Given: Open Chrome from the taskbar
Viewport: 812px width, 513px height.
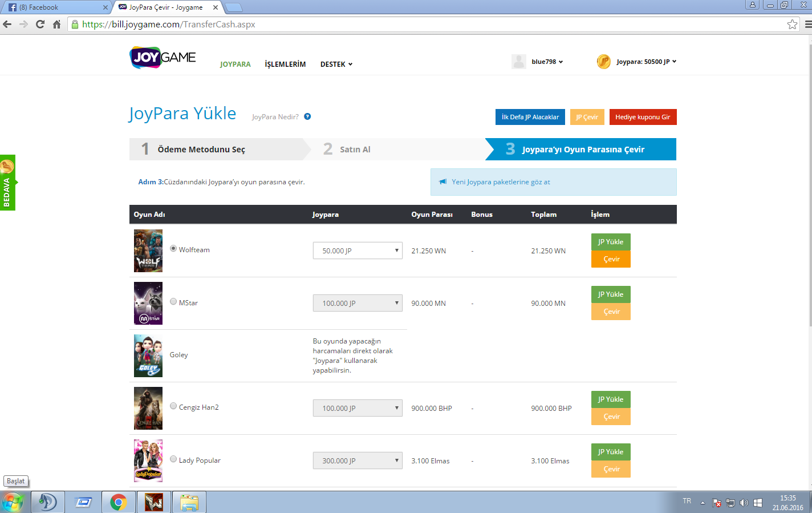Looking at the screenshot, I should [119, 502].
